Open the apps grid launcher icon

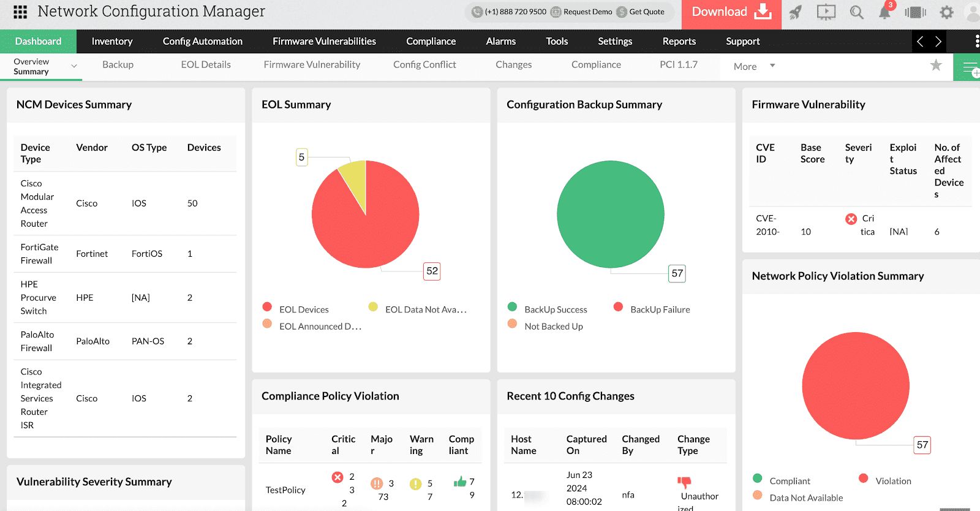click(x=20, y=12)
